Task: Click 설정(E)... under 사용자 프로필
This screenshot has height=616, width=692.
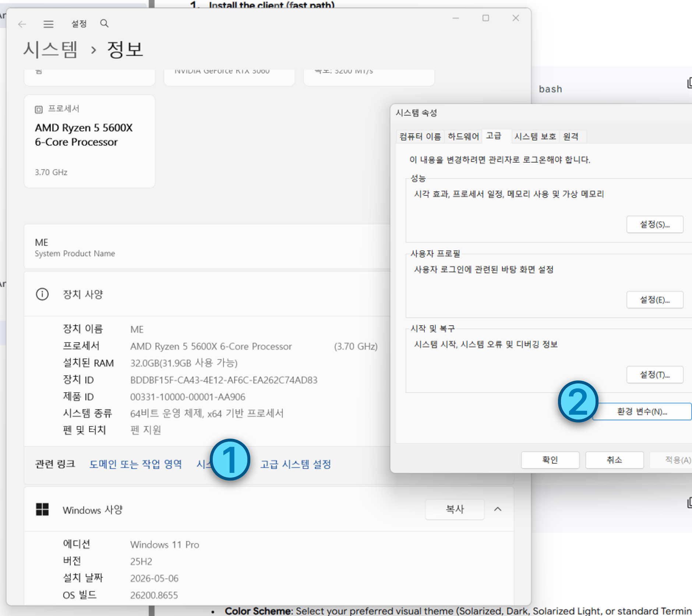Action: [655, 300]
